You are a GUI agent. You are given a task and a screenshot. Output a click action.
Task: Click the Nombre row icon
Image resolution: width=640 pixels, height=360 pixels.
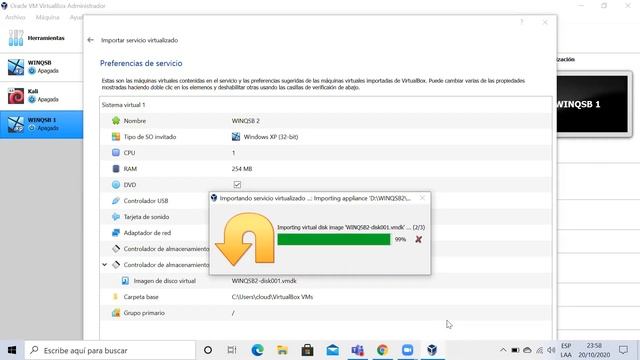tap(116, 121)
